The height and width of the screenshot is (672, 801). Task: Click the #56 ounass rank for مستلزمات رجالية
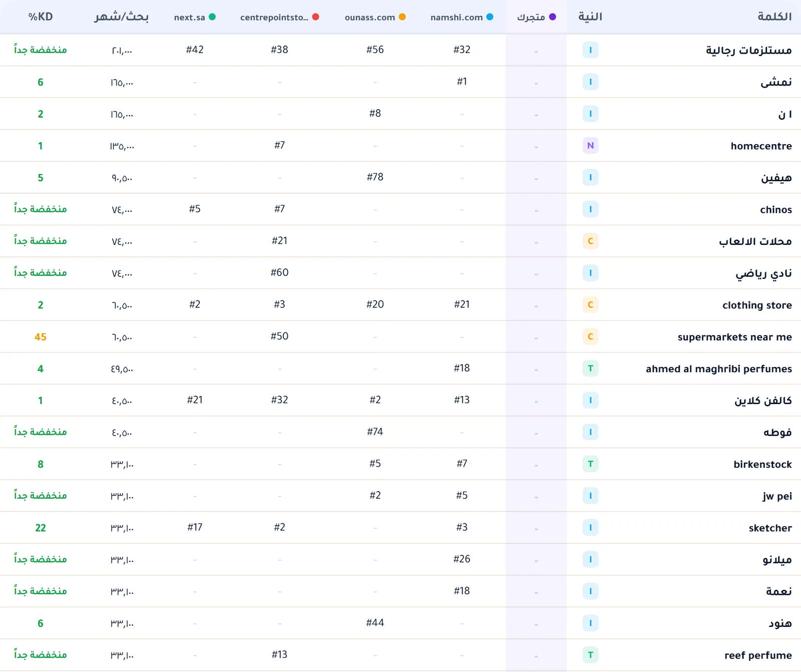click(x=375, y=50)
